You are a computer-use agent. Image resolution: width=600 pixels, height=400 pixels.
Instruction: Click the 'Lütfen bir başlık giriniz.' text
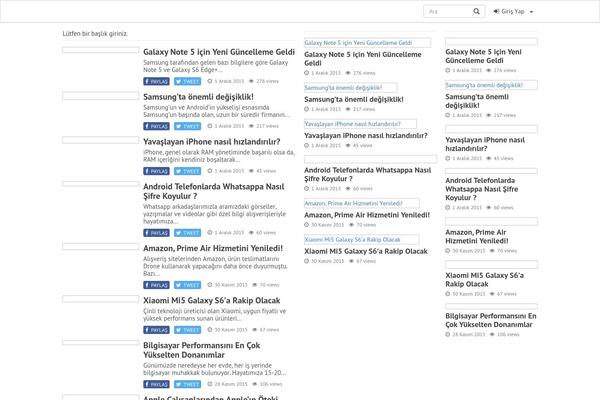pos(95,34)
